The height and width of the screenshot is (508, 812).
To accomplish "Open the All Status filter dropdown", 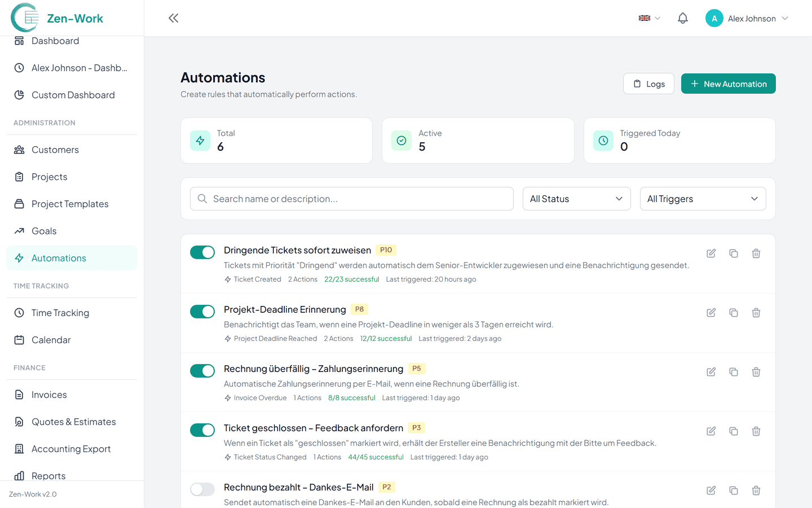I will click(576, 198).
